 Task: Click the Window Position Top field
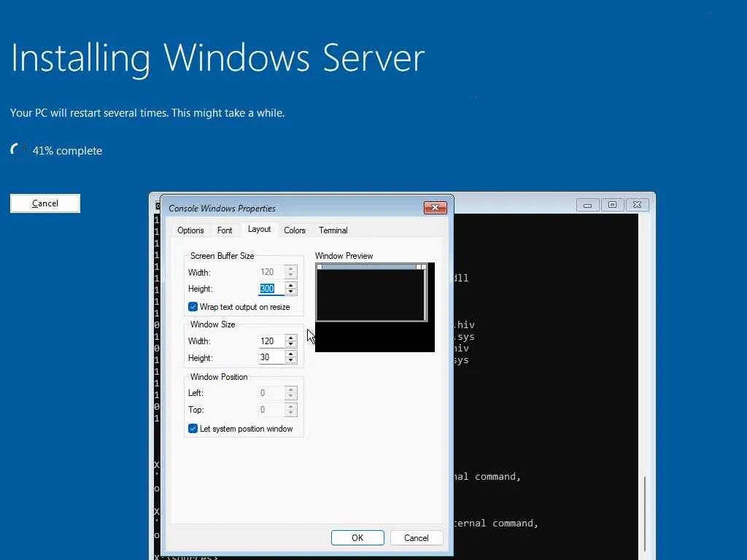pos(271,410)
